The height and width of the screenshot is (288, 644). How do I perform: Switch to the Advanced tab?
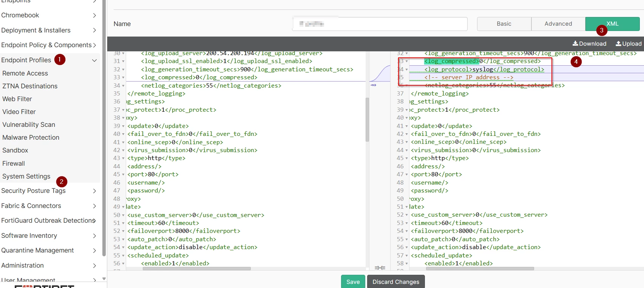point(558,24)
